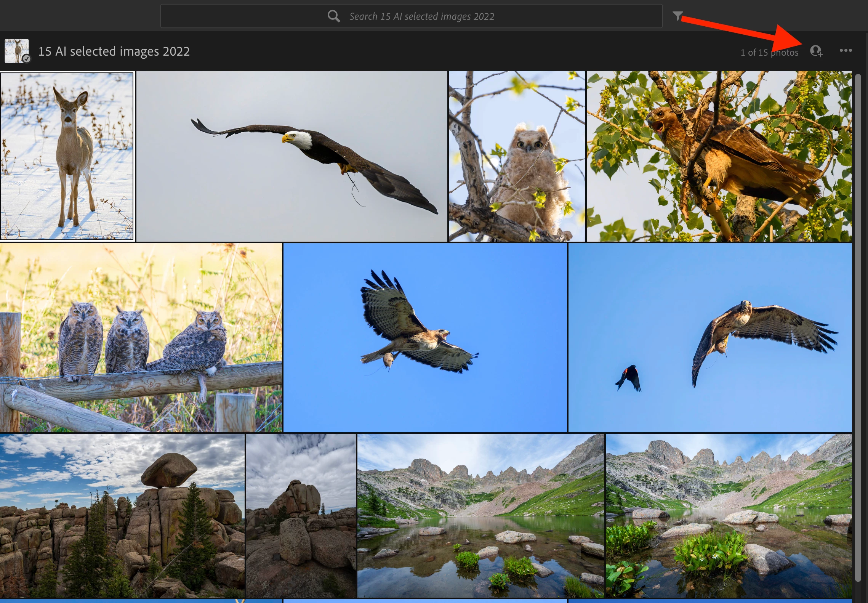Select the hawk chased by blackbird photo
Screen dimensions: 868x603
click(x=709, y=337)
